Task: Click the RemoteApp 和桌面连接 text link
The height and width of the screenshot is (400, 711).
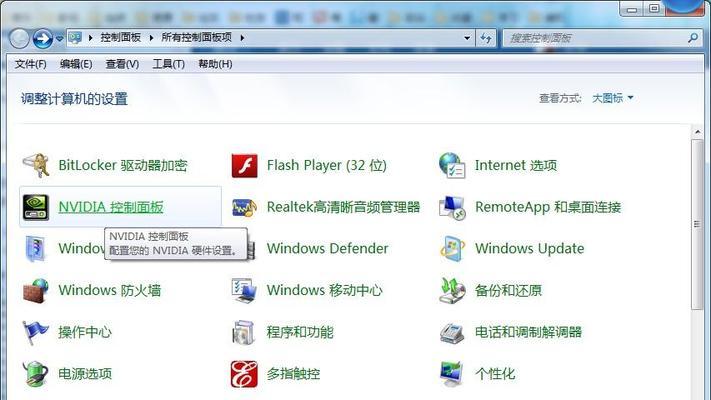Action: pos(548,207)
